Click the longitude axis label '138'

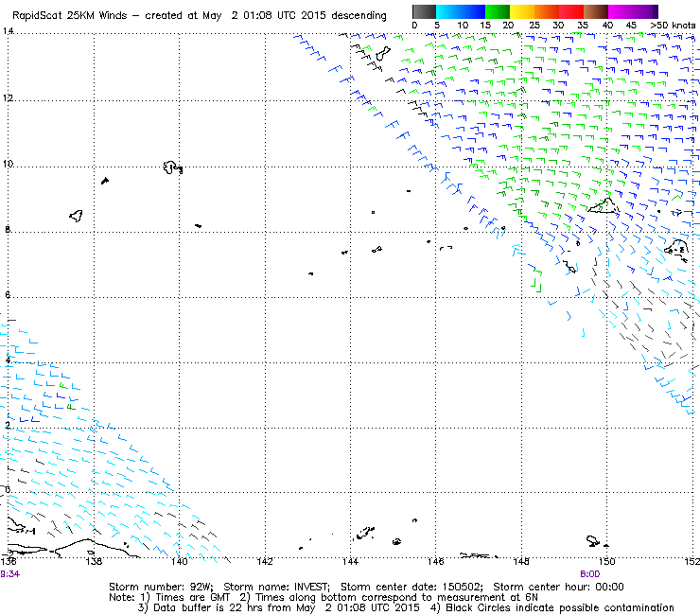click(94, 561)
